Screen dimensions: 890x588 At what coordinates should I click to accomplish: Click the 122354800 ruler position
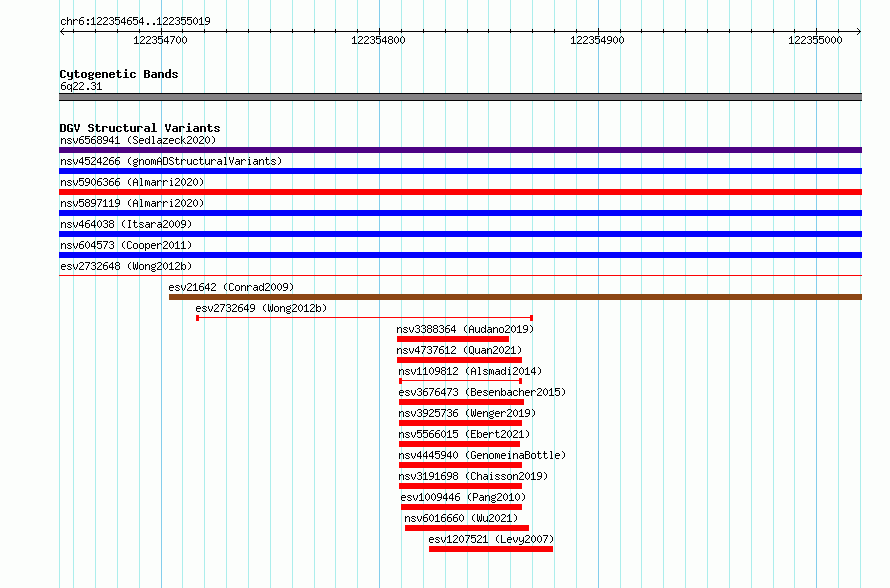tap(379, 40)
